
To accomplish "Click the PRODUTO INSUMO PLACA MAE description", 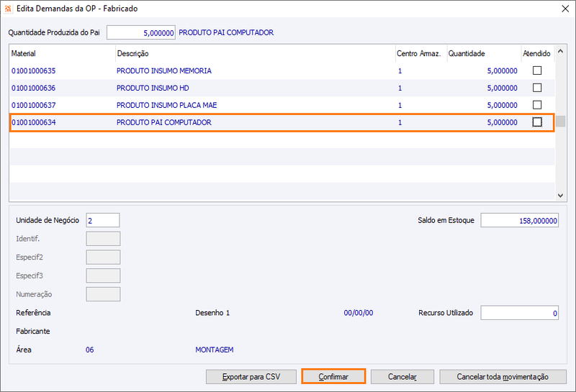I will click(167, 105).
